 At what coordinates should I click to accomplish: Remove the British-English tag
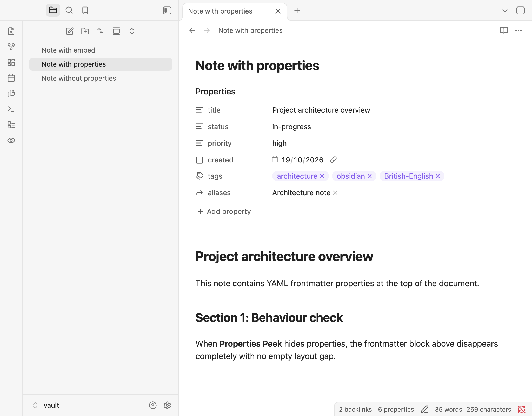[x=438, y=176]
